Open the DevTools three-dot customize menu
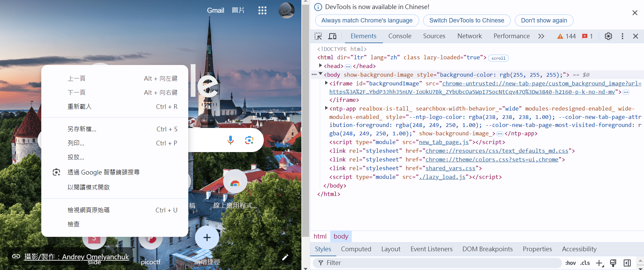The image size is (644, 270). [x=623, y=36]
